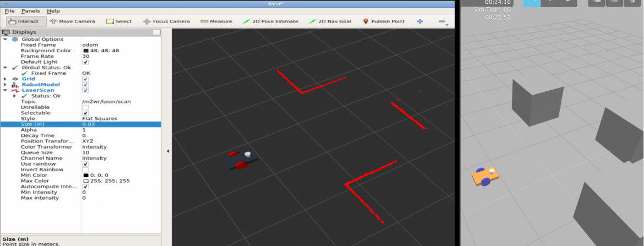The width and height of the screenshot is (644, 246).
Task: Select the Publish Point tool
Action: pos(384,21)
